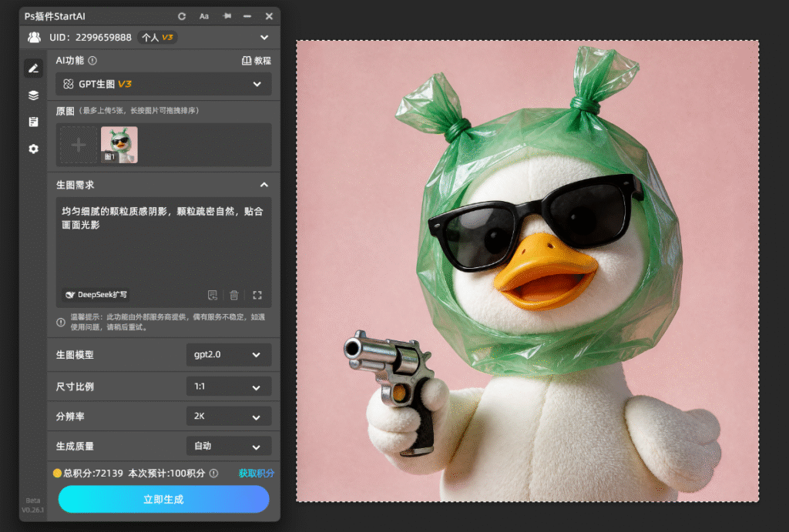Click the info icon next to 本次预计:100积分

click(x=214, y=473)
